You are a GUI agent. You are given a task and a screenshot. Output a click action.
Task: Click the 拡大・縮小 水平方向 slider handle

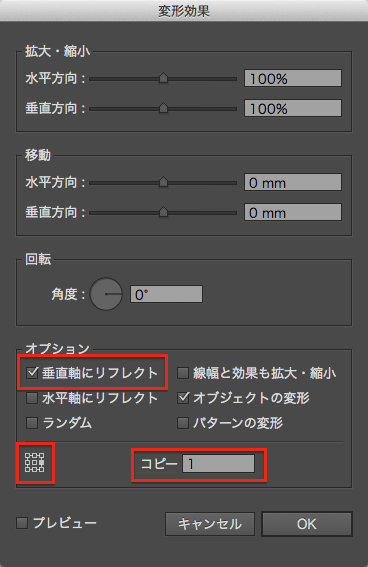pyautogui.click(x=163, y=78)
